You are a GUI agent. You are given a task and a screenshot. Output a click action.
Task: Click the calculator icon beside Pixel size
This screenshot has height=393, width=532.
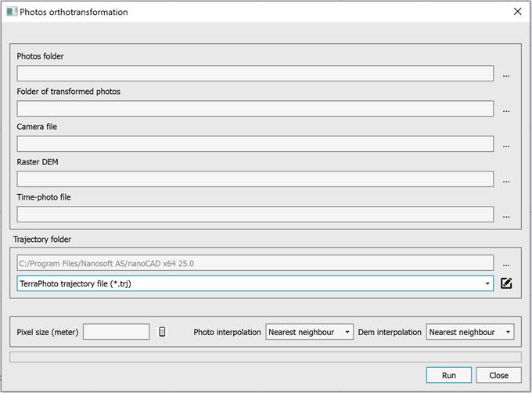pyautogui.click(x=162, y=332)
